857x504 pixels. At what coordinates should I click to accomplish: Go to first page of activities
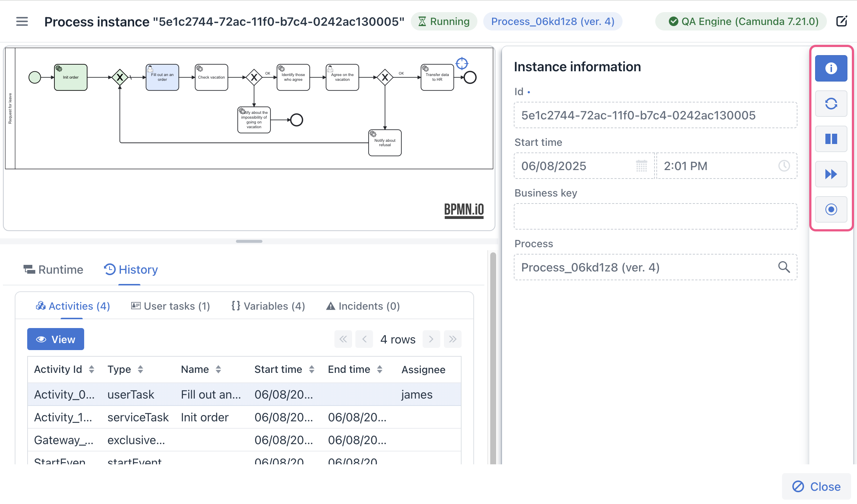click(x=343, y=339)
